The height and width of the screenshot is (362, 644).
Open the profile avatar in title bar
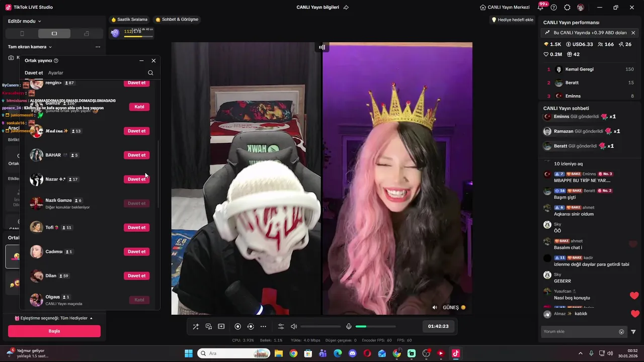click(581, 8)
